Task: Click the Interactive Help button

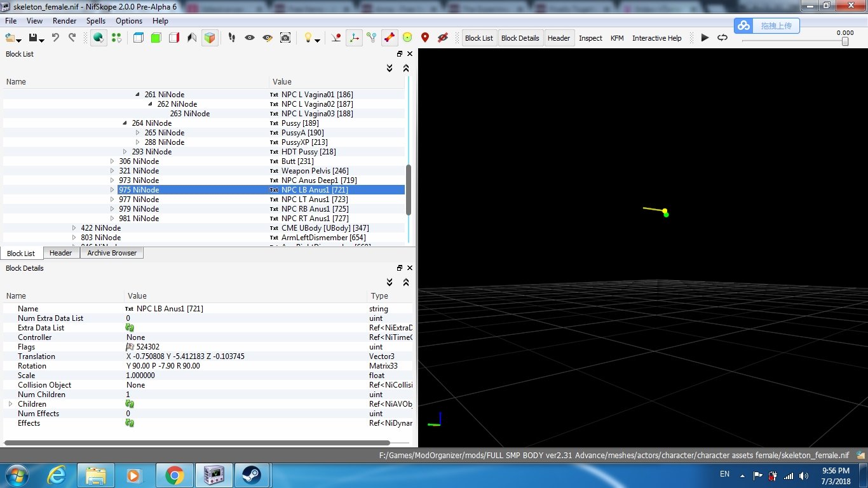Action: [656, 38]
